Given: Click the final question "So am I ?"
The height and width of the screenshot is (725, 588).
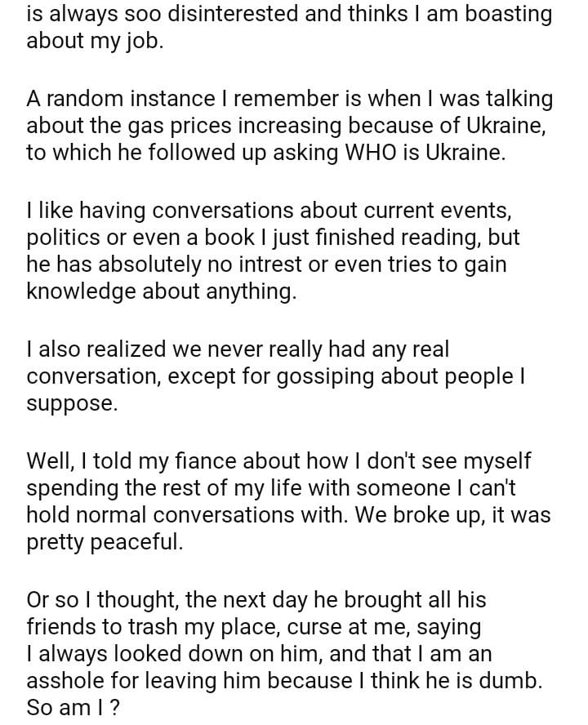Looking at the screenshot, I should [73, 709].
